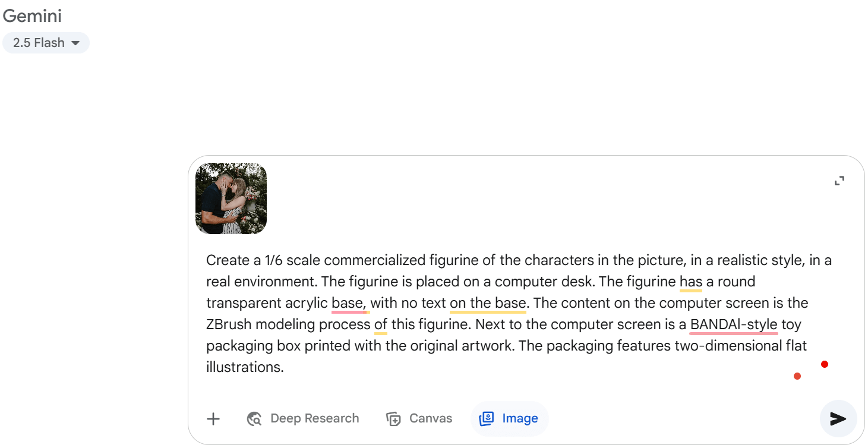The height and width of the screenshot is (448, 868).
Task: Click the yellow-underlined word "has"
Action: tap(691, 282)
